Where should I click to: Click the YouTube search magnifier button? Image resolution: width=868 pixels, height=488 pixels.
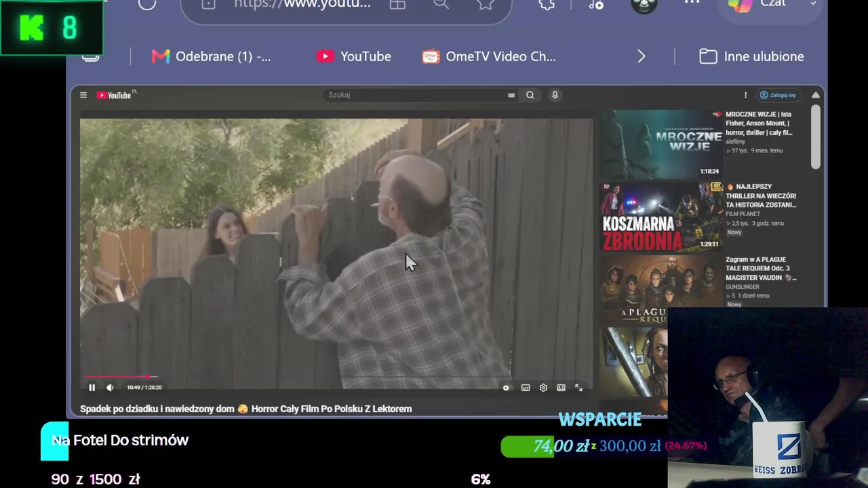click(x=530, y=95)
